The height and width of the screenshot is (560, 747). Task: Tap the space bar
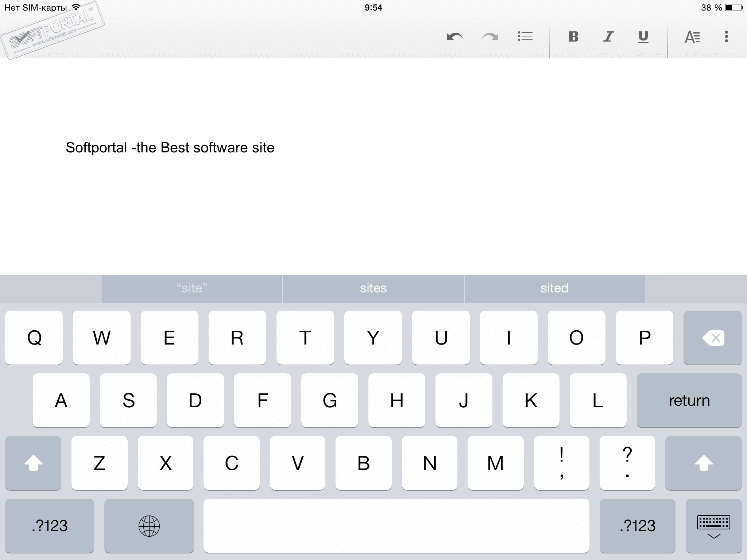pyautogui.click(x=396, y=526)
